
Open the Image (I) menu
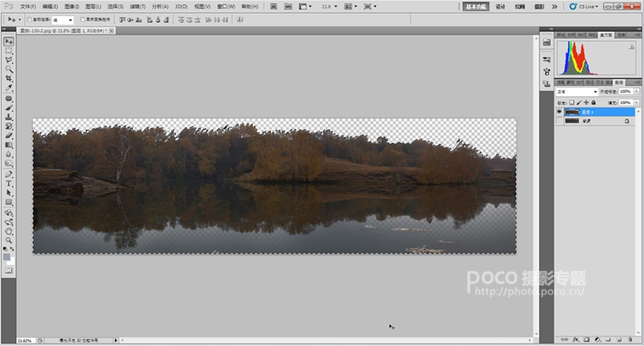click(72, 6)
